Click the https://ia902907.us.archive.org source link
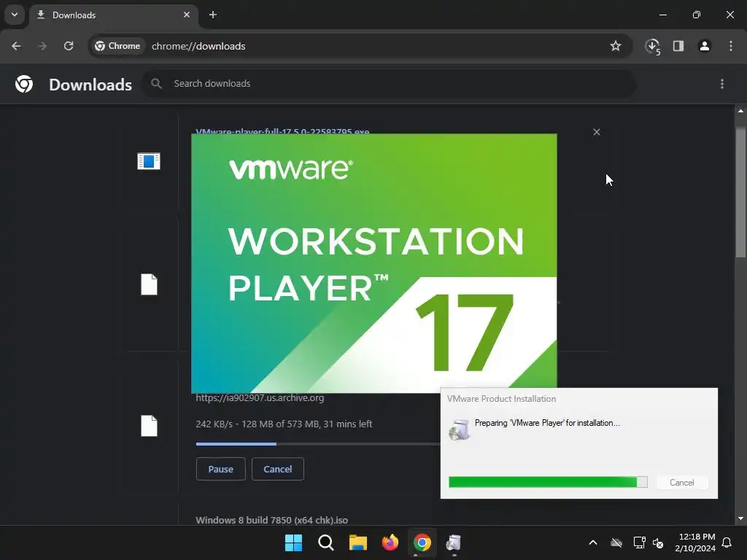The height and width of the screenshot is (560, 747). pos(260,398)
